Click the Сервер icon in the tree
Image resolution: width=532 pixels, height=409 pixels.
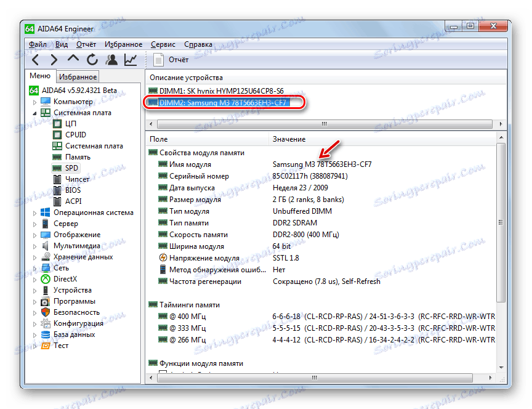46,224
